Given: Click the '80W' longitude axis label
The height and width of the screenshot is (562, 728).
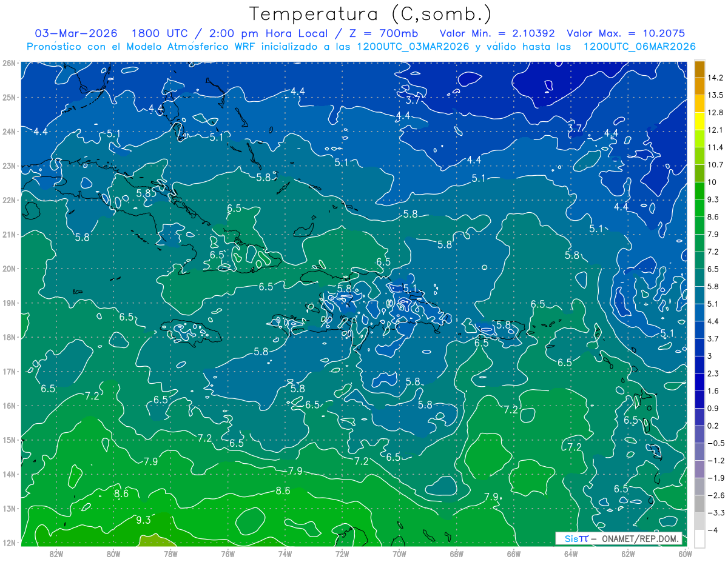Looking at the screenshot, I should [x=113, y=554].
